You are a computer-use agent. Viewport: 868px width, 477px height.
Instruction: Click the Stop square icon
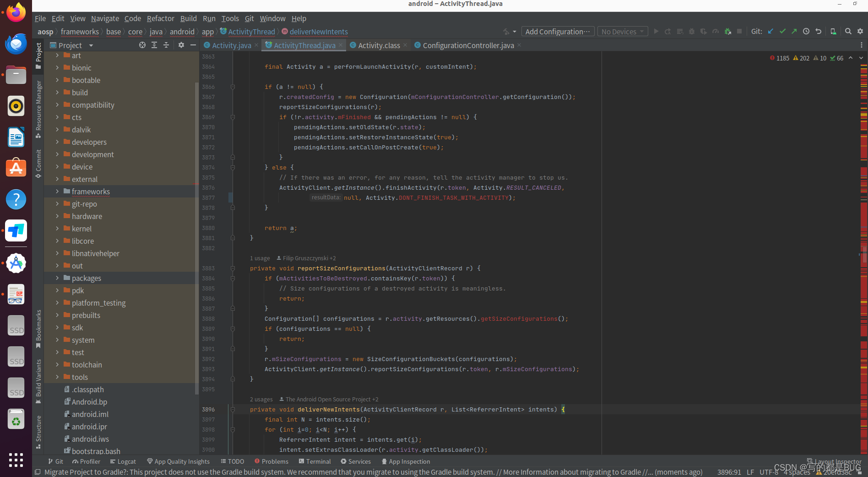739,32
